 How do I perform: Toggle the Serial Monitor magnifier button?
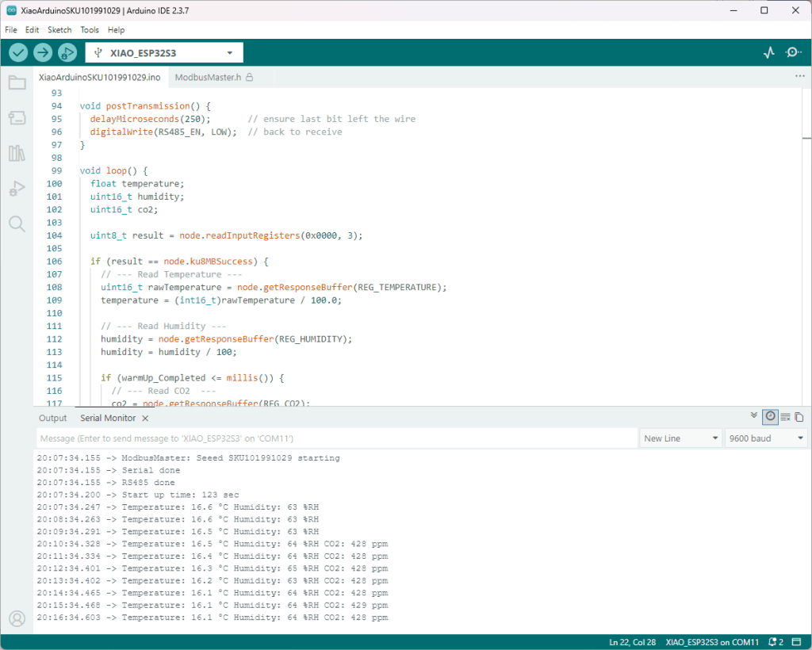coord(793,52)
